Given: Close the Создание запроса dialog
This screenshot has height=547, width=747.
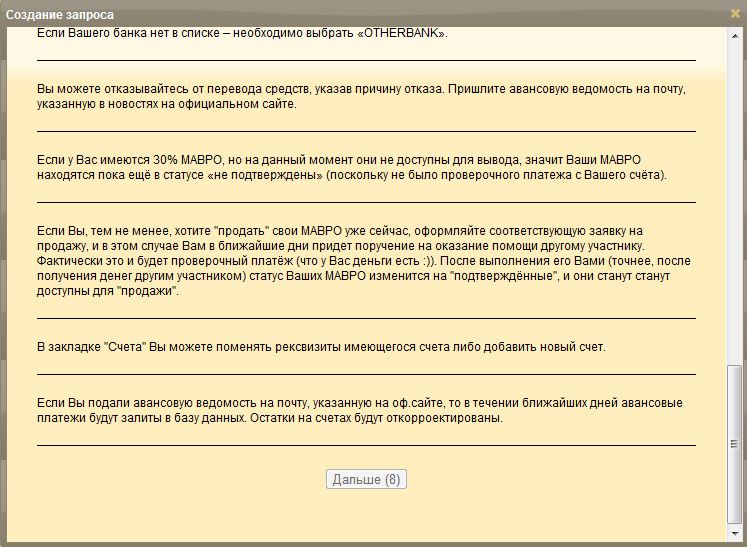Looking at the screenshot, I should point(736,14).
